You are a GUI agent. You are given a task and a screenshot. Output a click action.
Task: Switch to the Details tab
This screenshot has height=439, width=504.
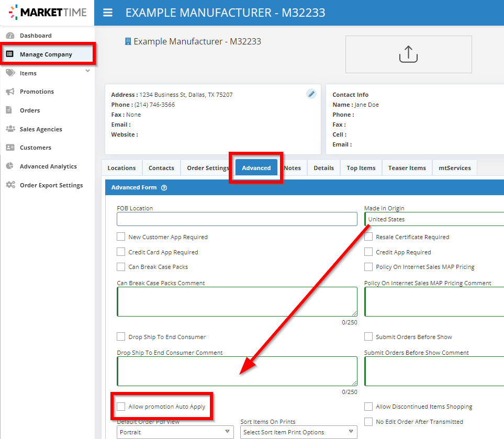tap(323, 168)
